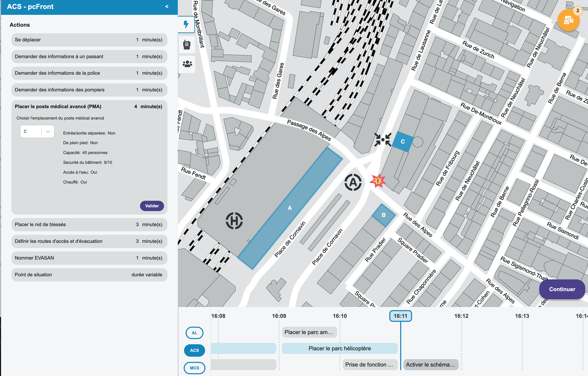The height and width of the screenshot is (376, 588).
Task: Expand 'Demander des informations de la police'
Action: 89,73
